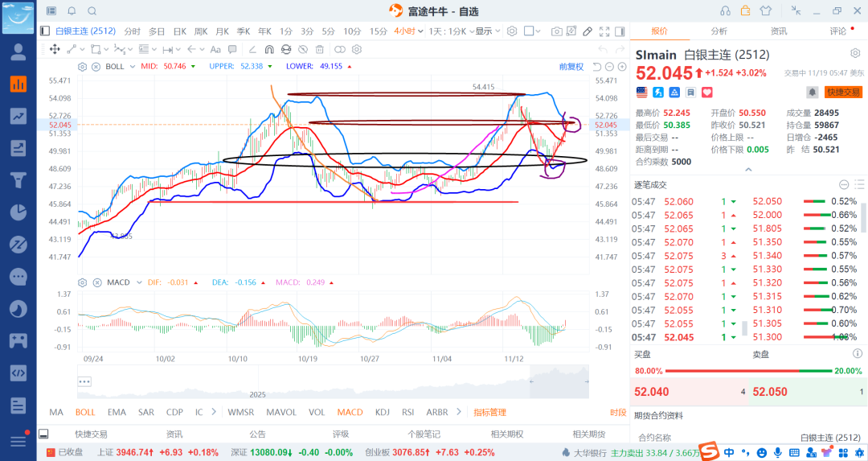Image resolution: width=868 pixels, height=461 pixels.
Task: Collapse the quote details chevron
Action: [x=748, y=170]
